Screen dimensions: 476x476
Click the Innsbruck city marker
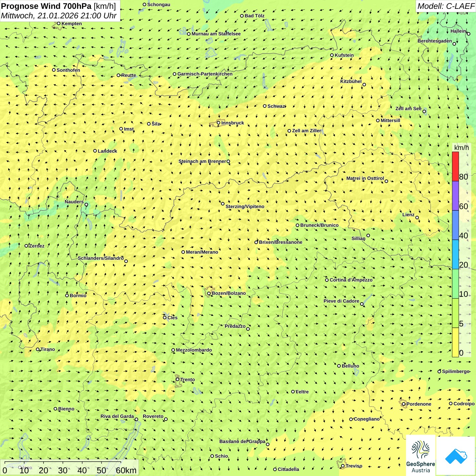pyautogui.click(x=219, y=123)
